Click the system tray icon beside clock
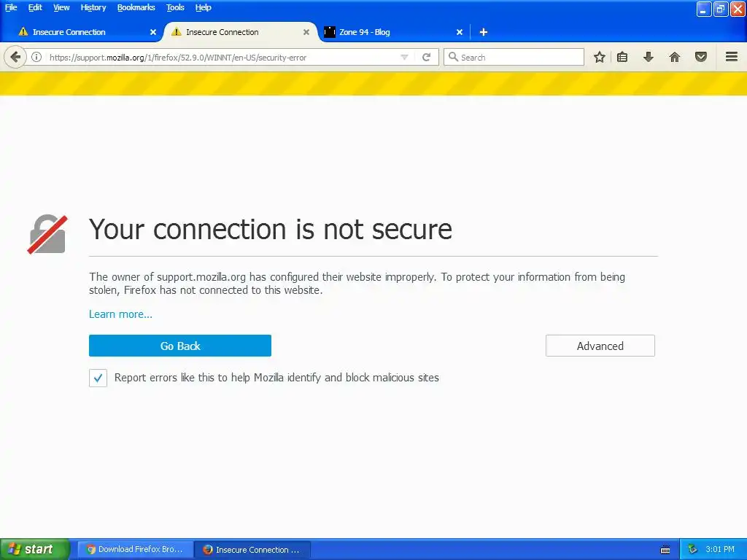 pyautogui.click(x=693, y=550)
